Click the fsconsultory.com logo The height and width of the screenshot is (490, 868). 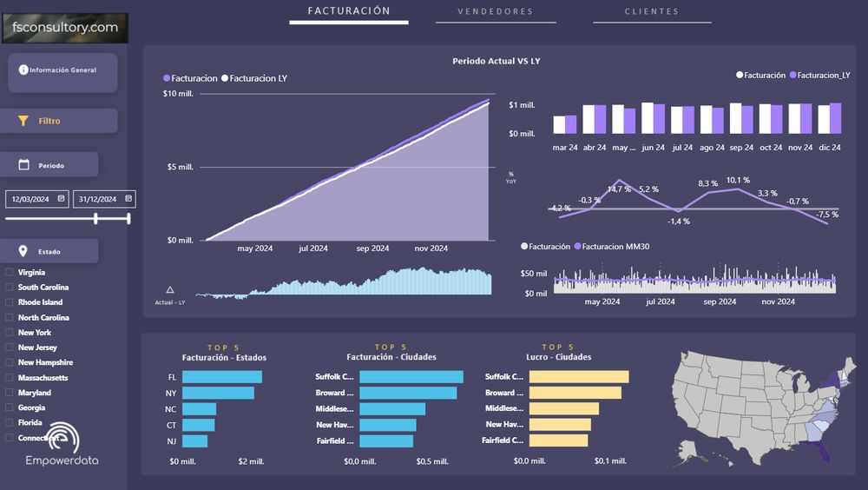pos(65,28)
